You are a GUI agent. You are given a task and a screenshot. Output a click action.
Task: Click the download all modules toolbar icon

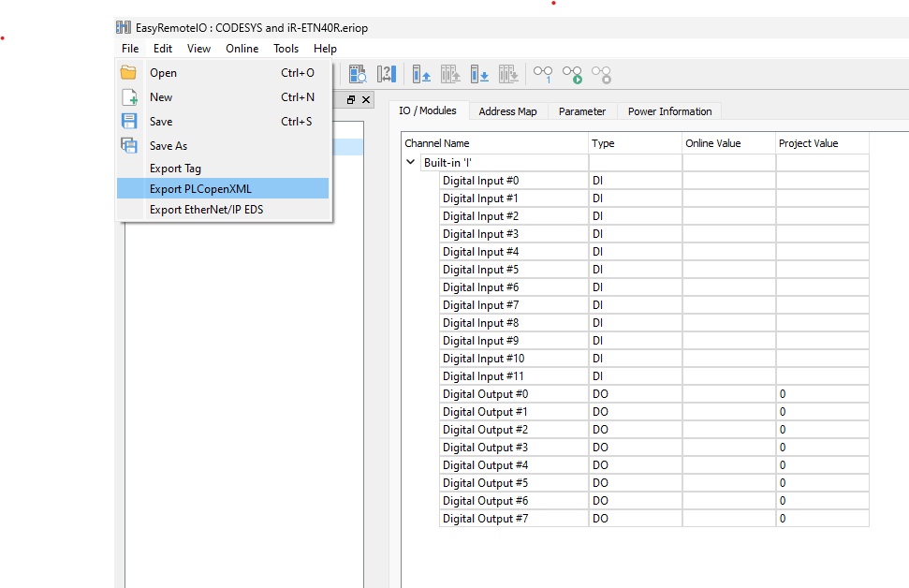[508, 74]
